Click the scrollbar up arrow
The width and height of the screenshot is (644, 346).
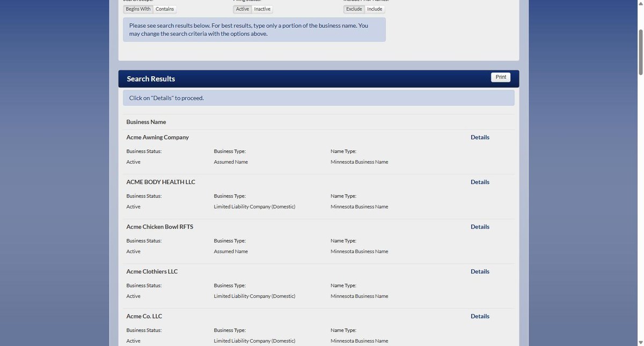click(640, 3)
